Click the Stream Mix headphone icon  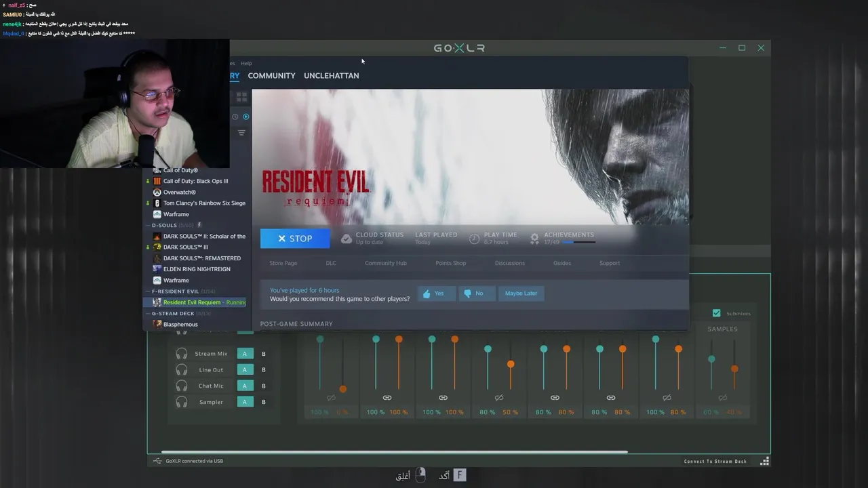[182, 354]
